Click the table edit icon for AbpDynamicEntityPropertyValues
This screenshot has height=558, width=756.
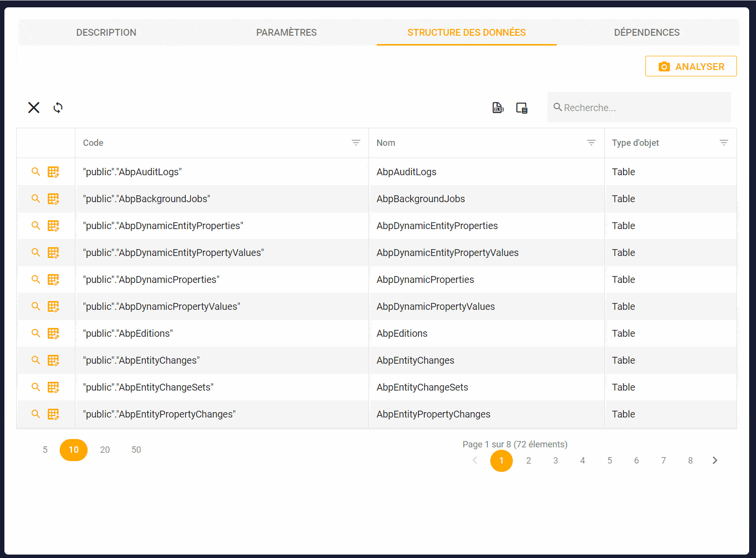coord(53,253)
